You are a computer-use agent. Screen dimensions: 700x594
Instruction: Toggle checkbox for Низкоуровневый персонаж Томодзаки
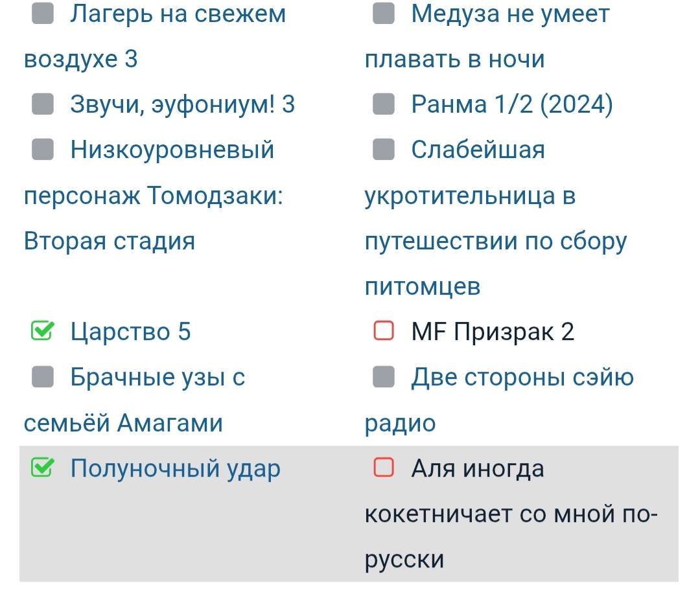(x=43, y=150)
